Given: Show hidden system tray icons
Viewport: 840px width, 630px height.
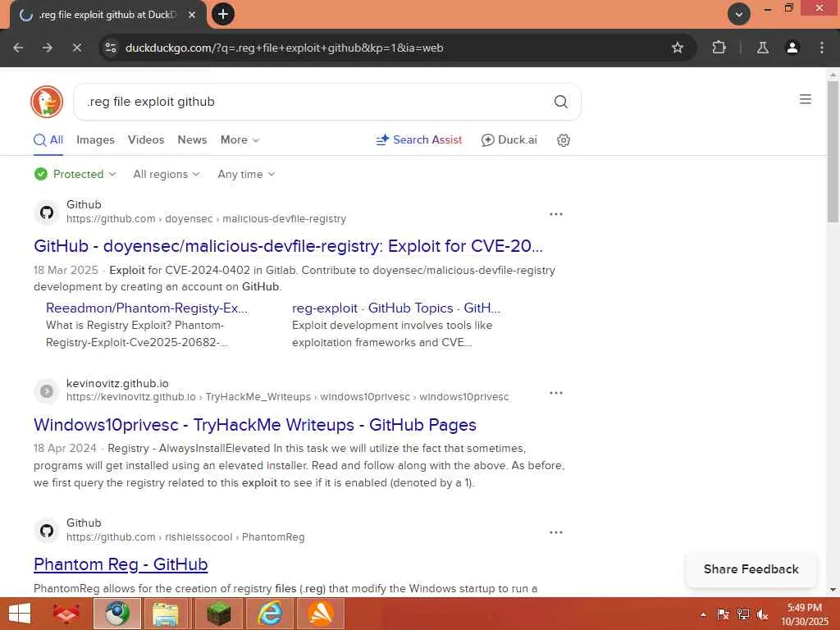Looking at the screenshot, I should pos(703,614).
